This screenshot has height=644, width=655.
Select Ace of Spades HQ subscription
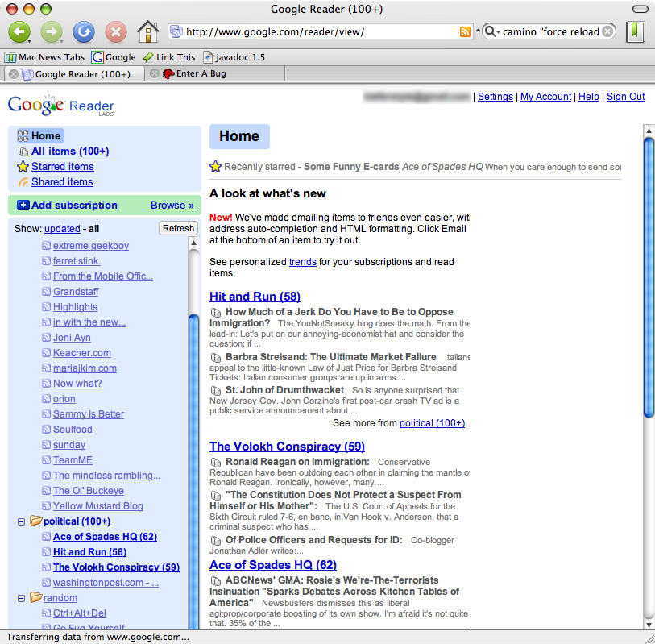point(105,537)
